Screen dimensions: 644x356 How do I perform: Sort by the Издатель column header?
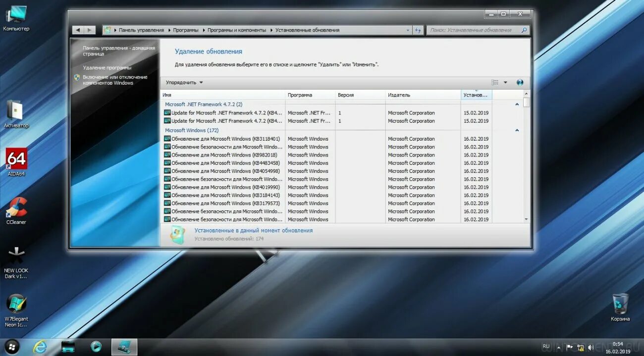[x=423, y=95]
